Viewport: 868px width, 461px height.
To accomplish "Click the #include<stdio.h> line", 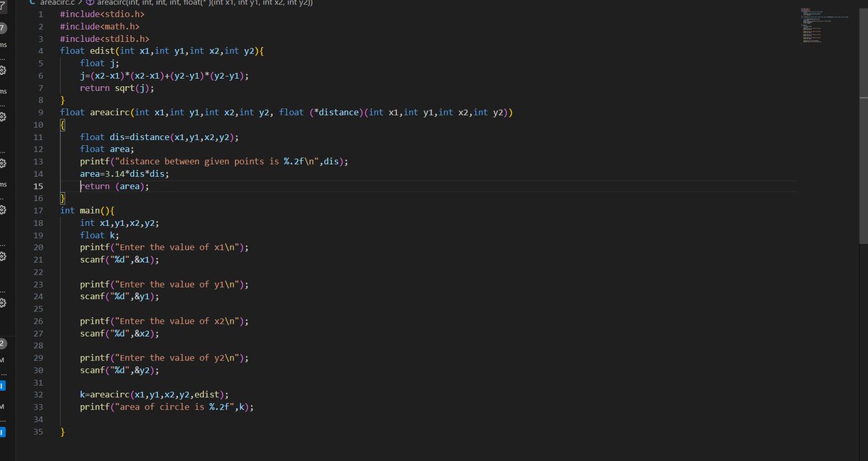I will coord(101,14).
